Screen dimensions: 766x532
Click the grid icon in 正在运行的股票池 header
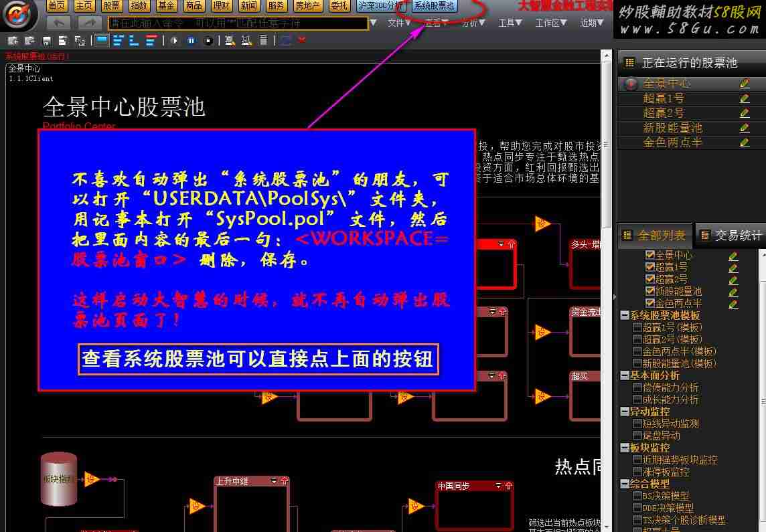click(x=629, y=62)
